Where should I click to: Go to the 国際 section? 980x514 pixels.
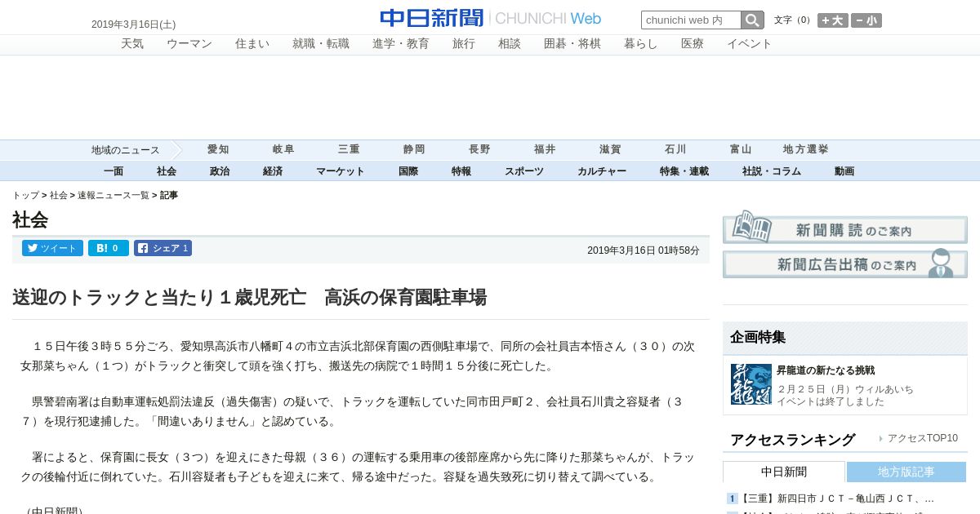[x=408, y=171]
